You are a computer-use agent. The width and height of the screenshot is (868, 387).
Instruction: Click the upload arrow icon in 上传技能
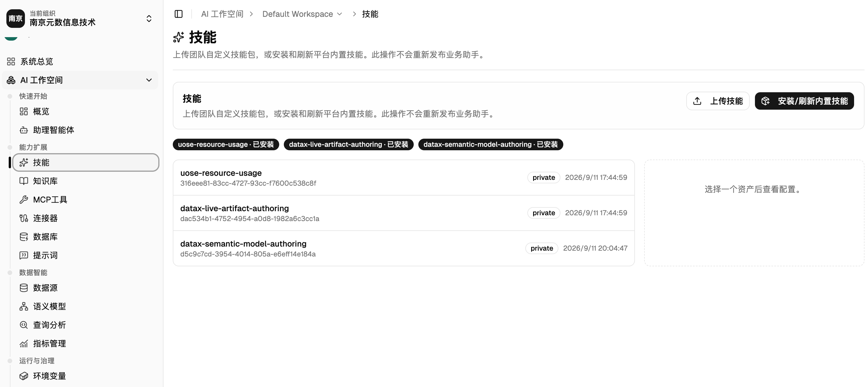tap(697, 101)
